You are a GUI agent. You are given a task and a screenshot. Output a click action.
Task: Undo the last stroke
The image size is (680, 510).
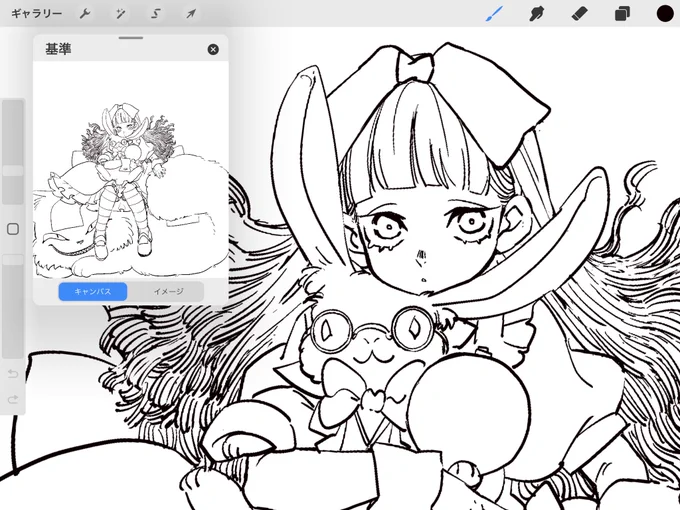point(13,373)
